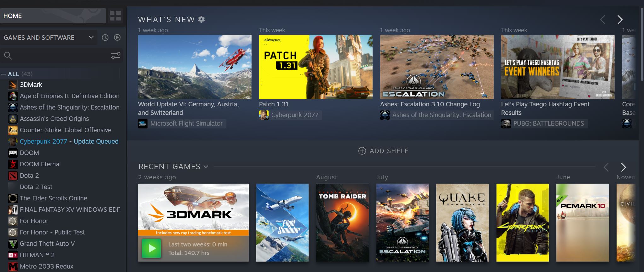Click Counter-Strike list icon
This screenshot has width=644, height=272.
tap(13, 130)
